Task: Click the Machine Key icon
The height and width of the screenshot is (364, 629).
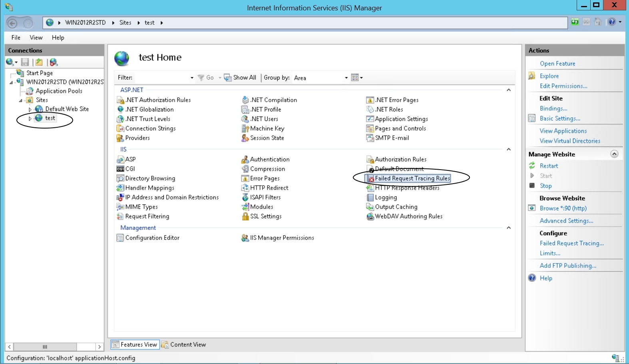Action: (x=245, y=129)
